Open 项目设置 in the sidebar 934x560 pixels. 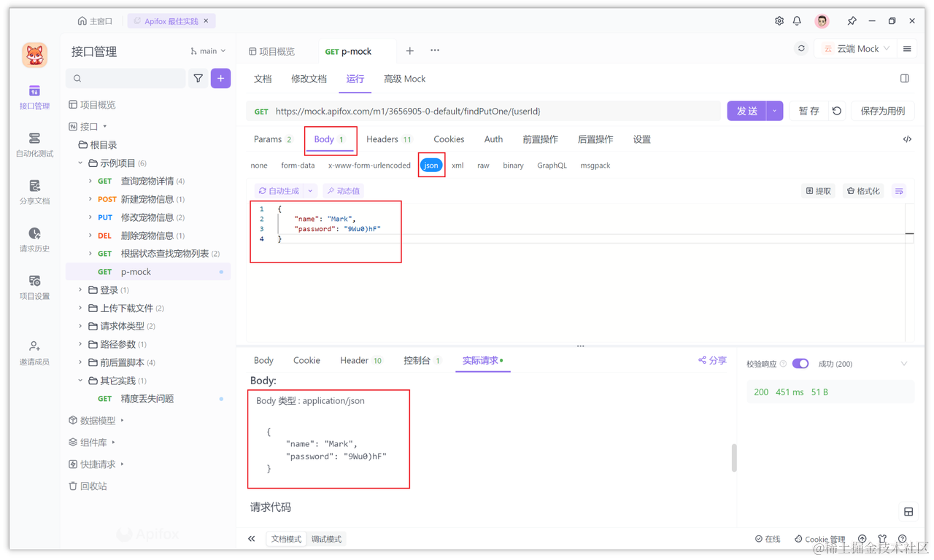point(34,287)
